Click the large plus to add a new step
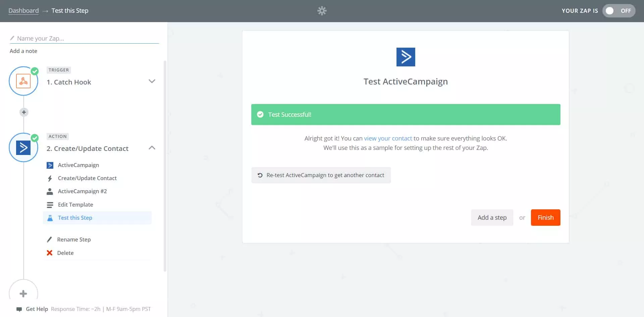 coord(23,294)
